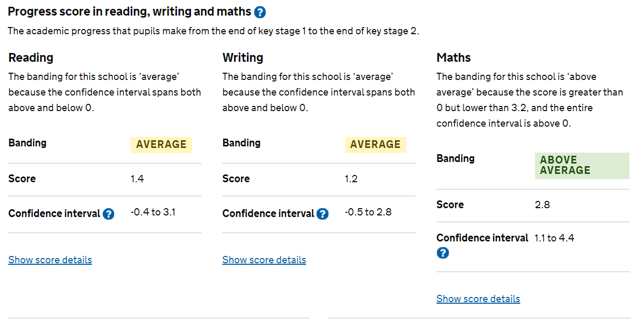Expand Writing score details
644x325 pixels.
pyautogui.click(x=264, y=260)
